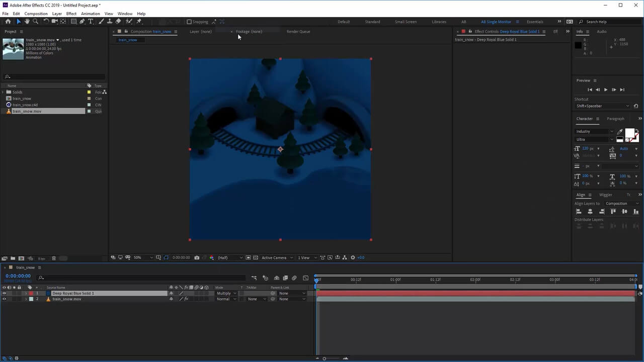Enable the Snapping checkbox
This screenshot has width=644, height=362.
(189, 22)
